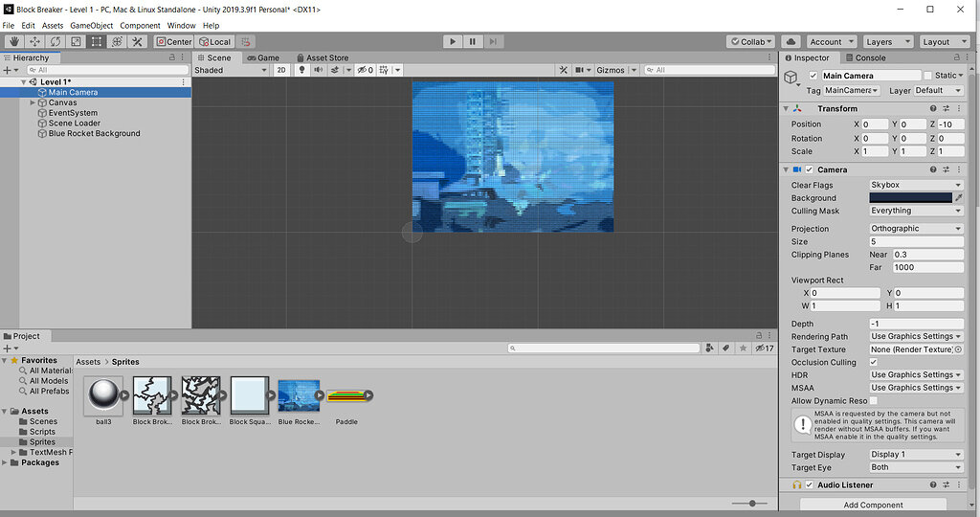This screenshot has height=517, width=980.
Task: Lock the Hierarchy panel
Action: (x=172, y=56)
